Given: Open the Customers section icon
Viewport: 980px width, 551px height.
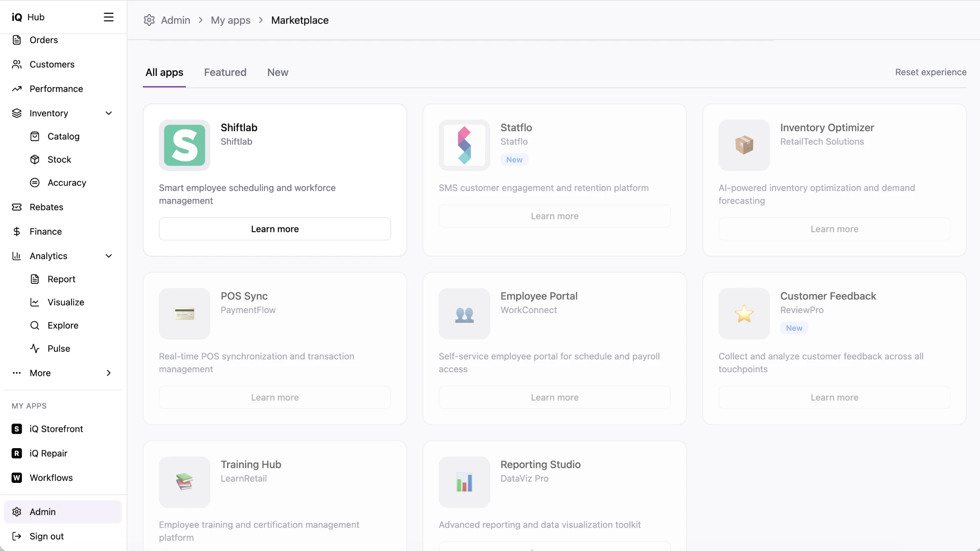Looking at the screenshot, I should coord(17,64).
